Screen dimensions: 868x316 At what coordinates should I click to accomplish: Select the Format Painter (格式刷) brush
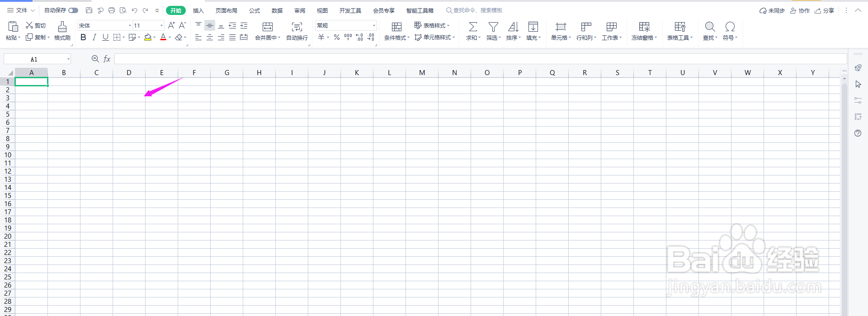62,31
